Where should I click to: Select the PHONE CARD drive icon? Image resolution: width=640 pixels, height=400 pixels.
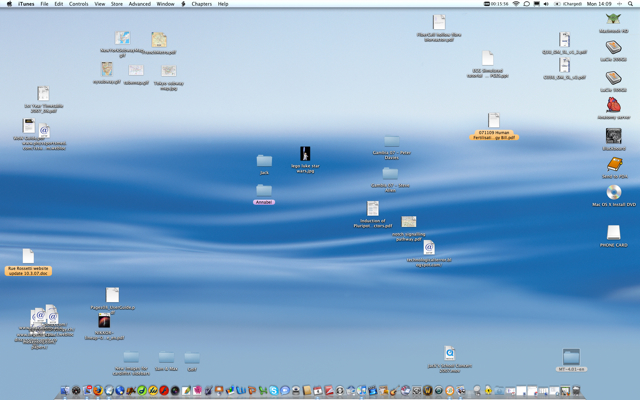click(613, 232)
